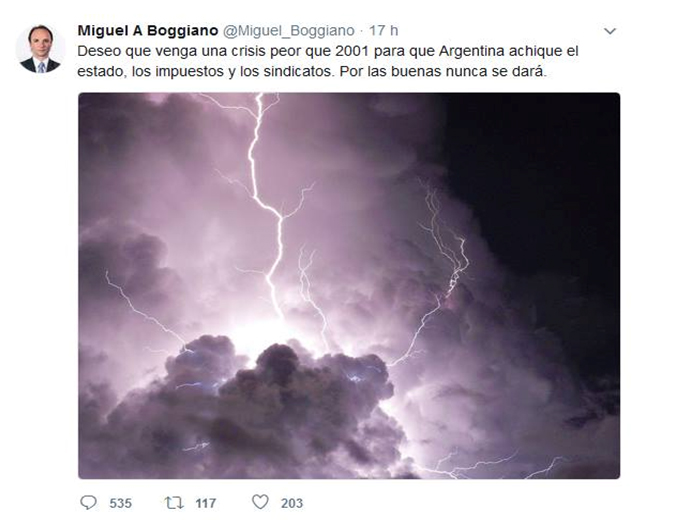Open the attached lightning storm photo
The height and width of the screenshot is (524, 691).
pyautogui.click(x=349, y=286)
